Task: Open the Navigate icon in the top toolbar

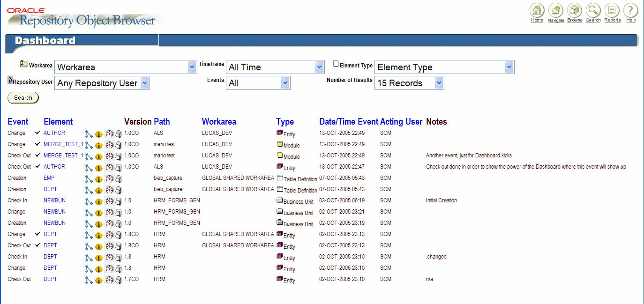Action: pyautogui.click(x=556, y=11)
